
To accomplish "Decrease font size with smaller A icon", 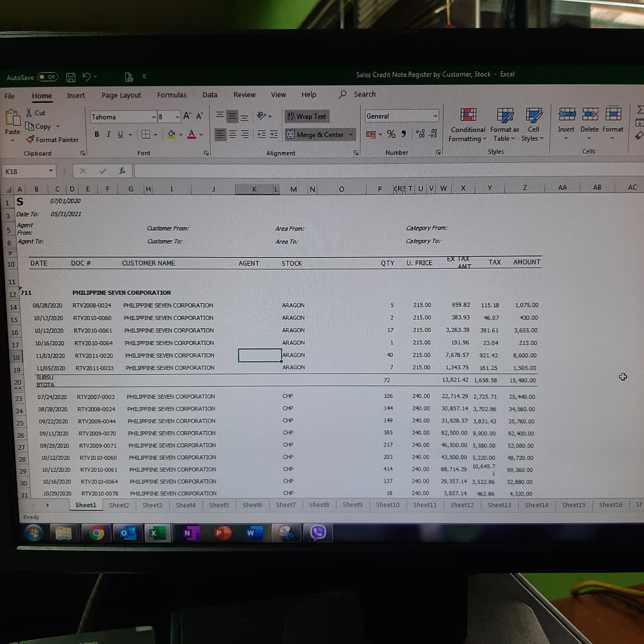I will (199, 116).
